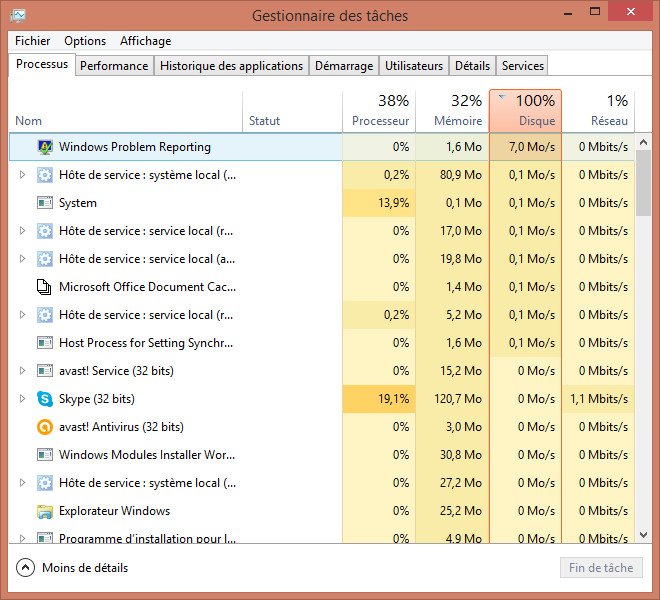This screenshot has width=660, height=600.
Task: Expand Hôte de service row with 80,9 Mo
Action: (x=22, y=175)
